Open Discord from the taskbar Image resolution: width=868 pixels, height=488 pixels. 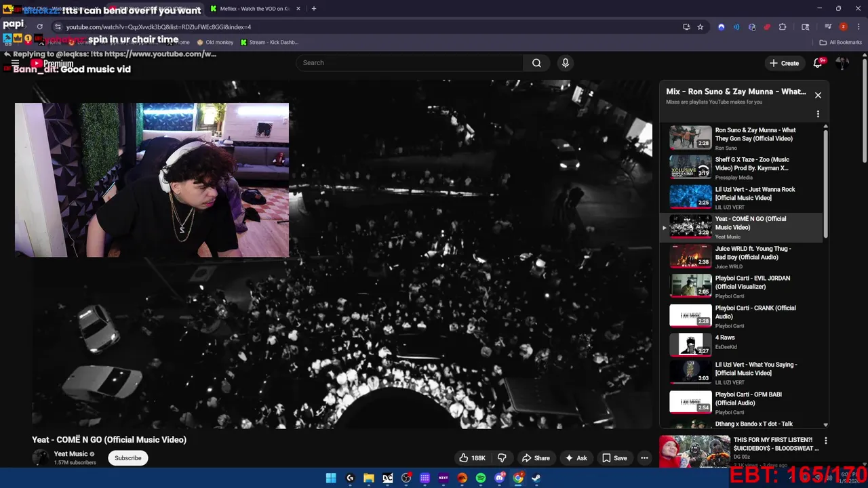click(x=500, y=478)
